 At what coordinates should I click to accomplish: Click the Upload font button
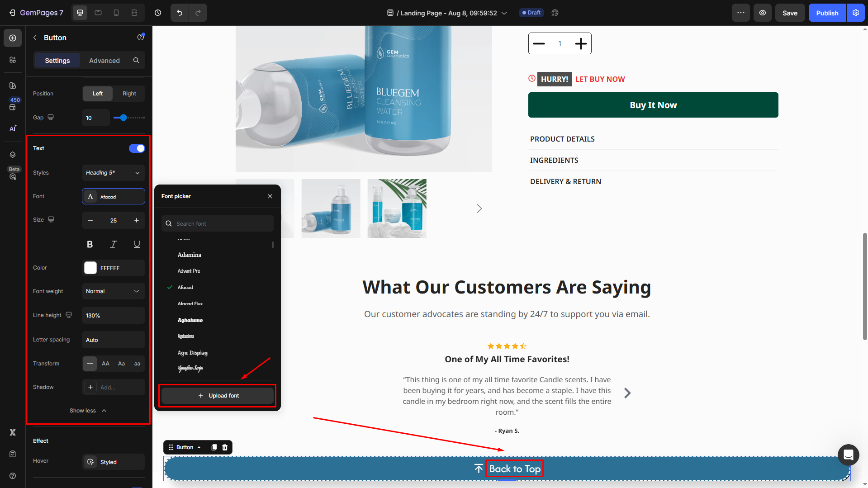pyautogui.click(x=218, y=396)
